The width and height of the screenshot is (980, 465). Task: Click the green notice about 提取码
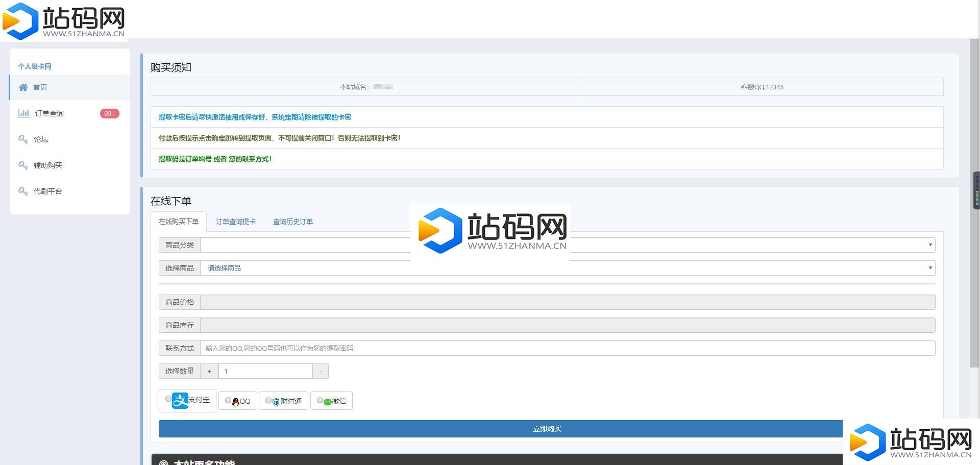[215, 159]
